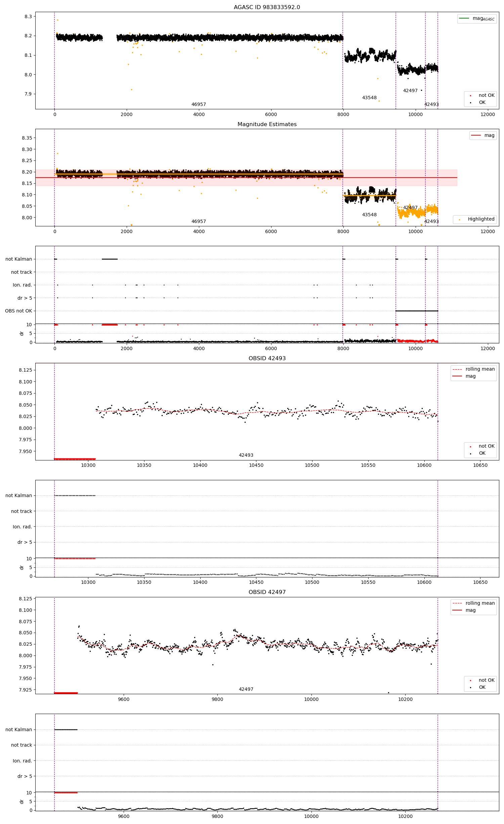Click red line swatch in Magnitude Estimates mag legend
Screen dimensions: 504x824
[x=476, y=135]
